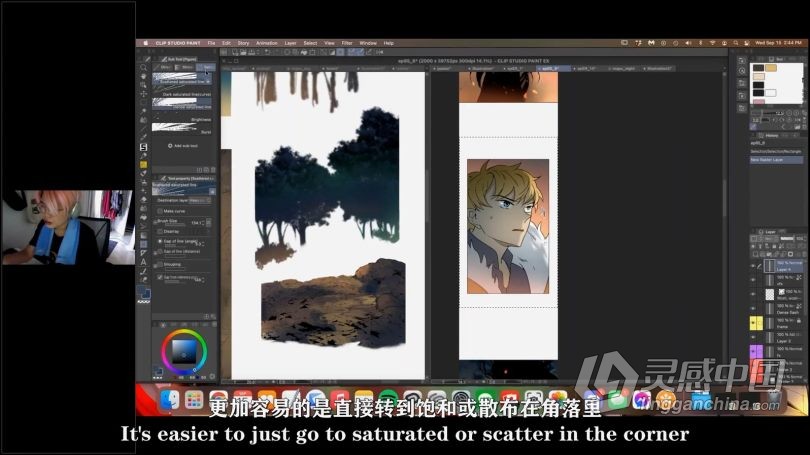
Task: Click the color wheel saturation square
Action: [183, 351]
